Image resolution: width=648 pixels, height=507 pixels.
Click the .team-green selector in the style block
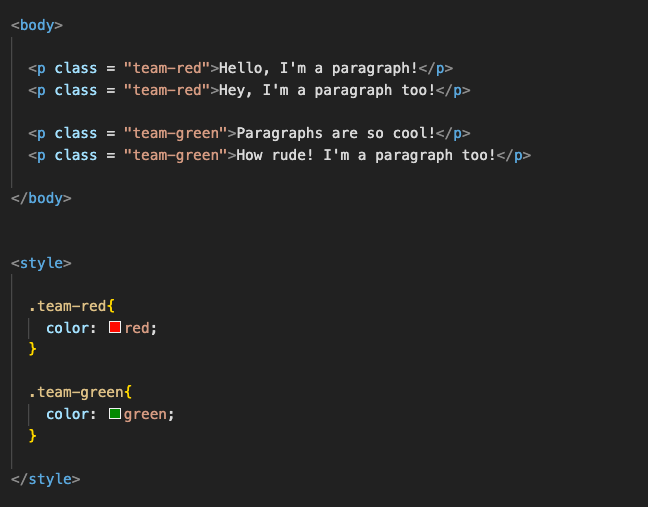76,392
